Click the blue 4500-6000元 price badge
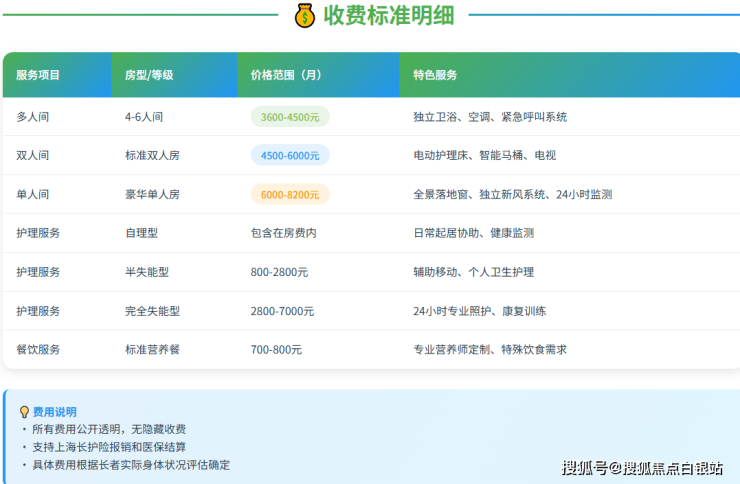Screen dimensions: 740x484 coord(290,156)
